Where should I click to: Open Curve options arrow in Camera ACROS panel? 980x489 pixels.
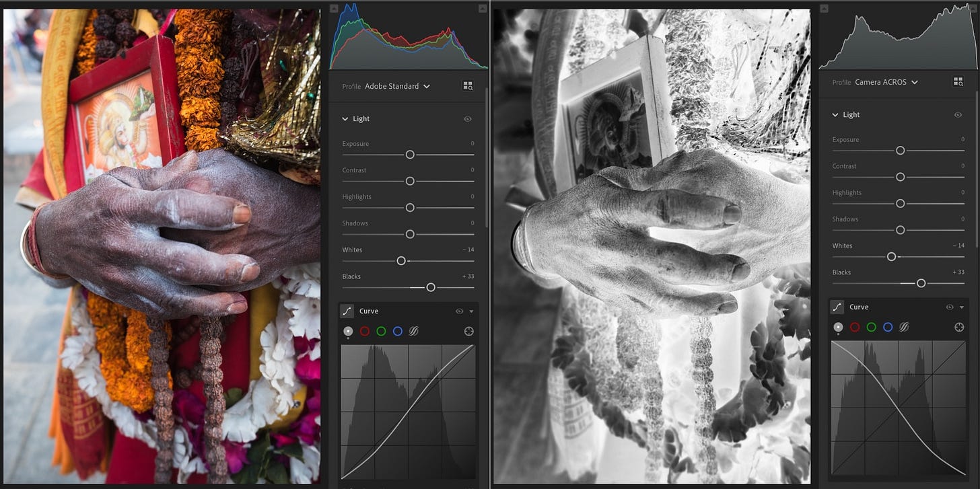coord(961,307)
